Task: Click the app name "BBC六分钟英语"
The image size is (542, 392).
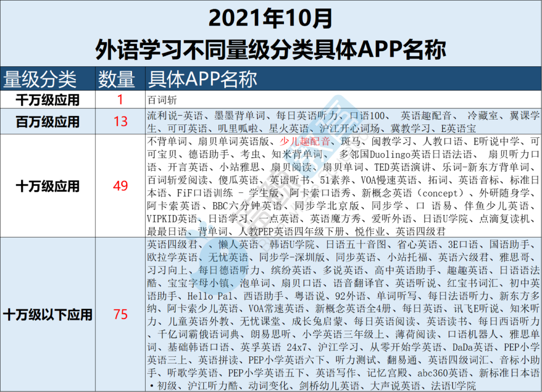Action: [x=247, y=206]
